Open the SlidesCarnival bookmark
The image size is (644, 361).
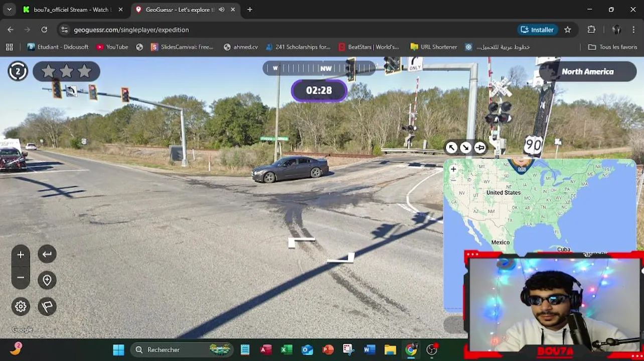182,47
